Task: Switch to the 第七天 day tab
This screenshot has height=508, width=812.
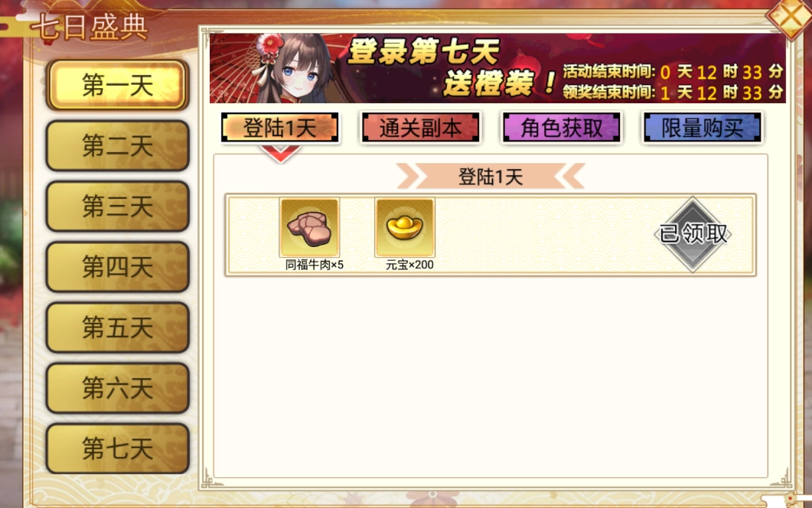Action: click(118, 448)
